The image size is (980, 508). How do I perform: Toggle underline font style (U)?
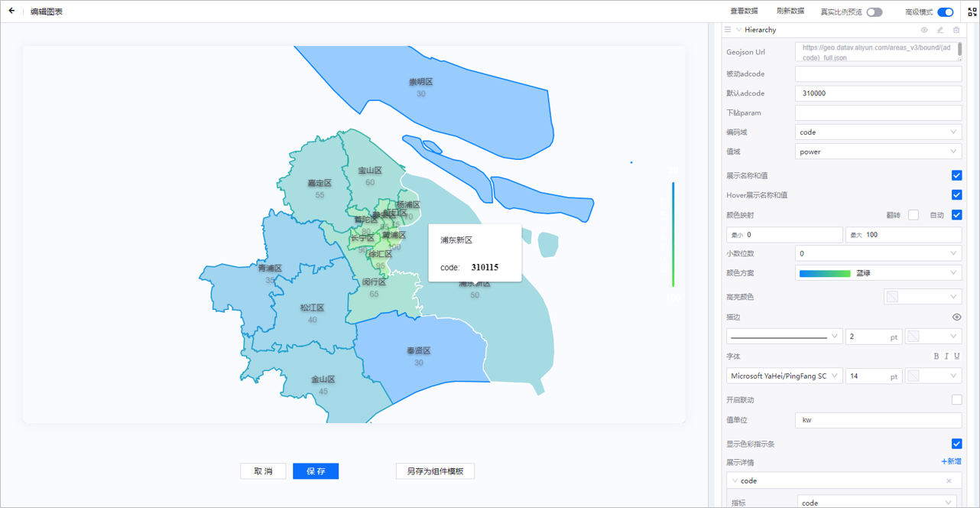pos(956,357)
